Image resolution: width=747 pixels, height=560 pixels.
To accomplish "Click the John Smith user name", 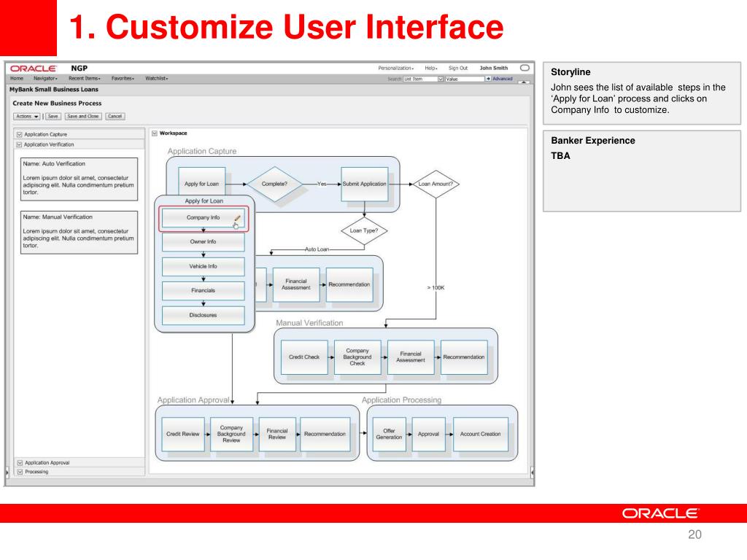I will click(x=494, y=68).
